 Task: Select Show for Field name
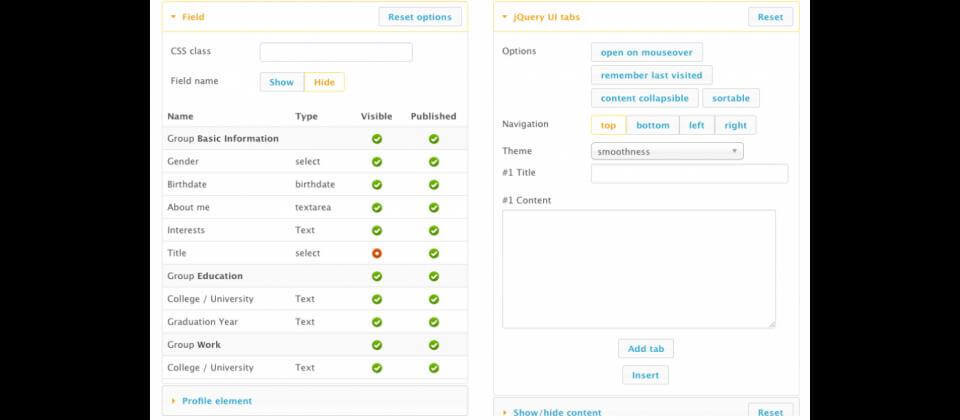[282, 82]
